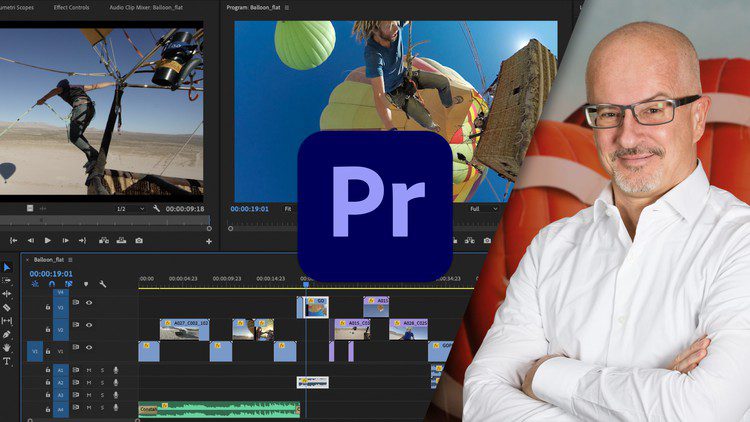Viewport: 750px width, 422px height.
Task: Click Overwrite button in Source monitor
Action: (121, 241)
